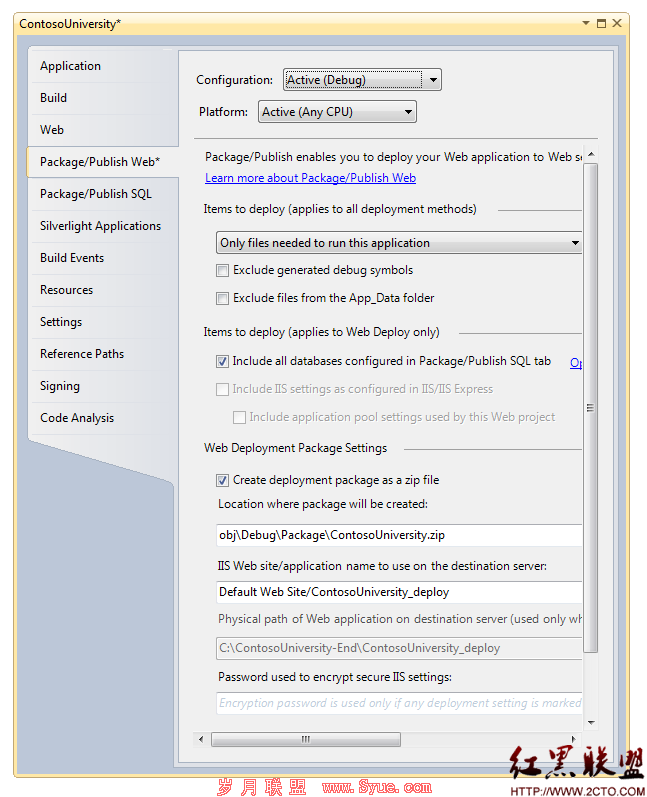Screen dimensions: 647x797
Task: Click the horizontal scrollbar right arrow
Action: click(574, 739)
